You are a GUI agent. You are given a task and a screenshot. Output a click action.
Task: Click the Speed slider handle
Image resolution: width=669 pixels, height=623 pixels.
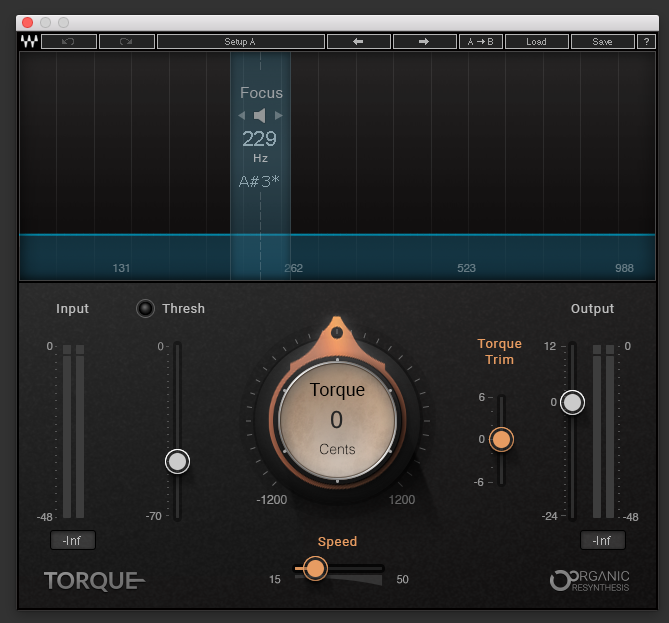coord(315,568)
